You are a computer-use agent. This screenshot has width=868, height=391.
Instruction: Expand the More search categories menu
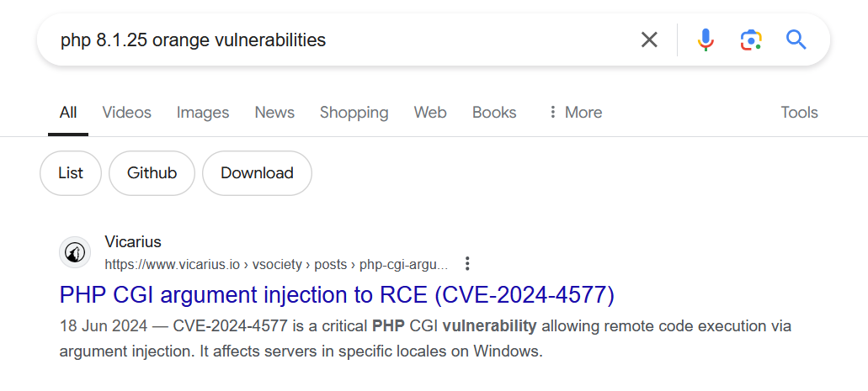pos(574,113)
